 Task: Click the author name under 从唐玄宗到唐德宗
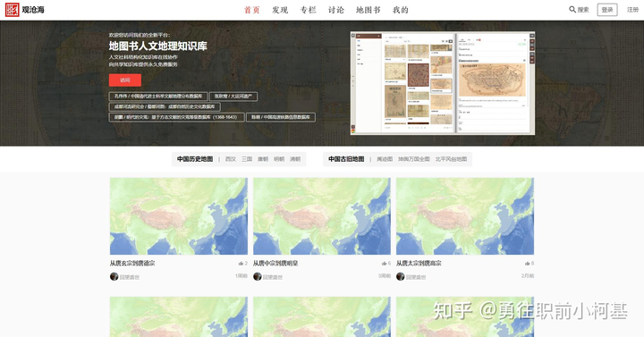tap(130, 277)
